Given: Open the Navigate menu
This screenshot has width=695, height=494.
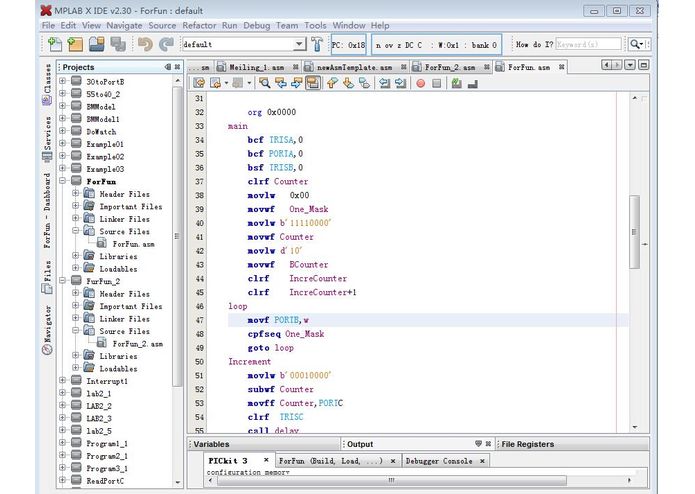Looking at the screenshot, I should tap(124, 25).
